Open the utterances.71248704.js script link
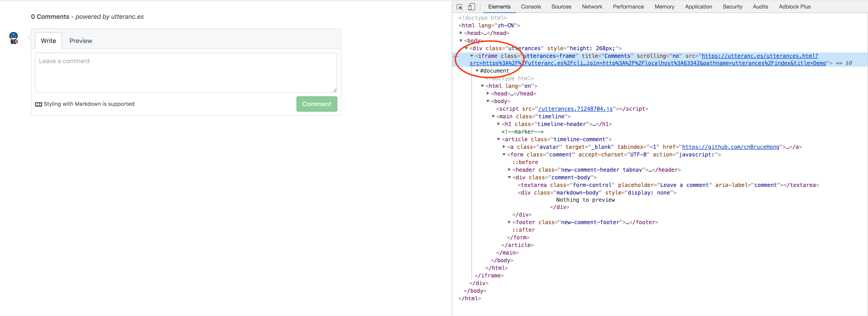868x316 pixels. tap(575, 109)
